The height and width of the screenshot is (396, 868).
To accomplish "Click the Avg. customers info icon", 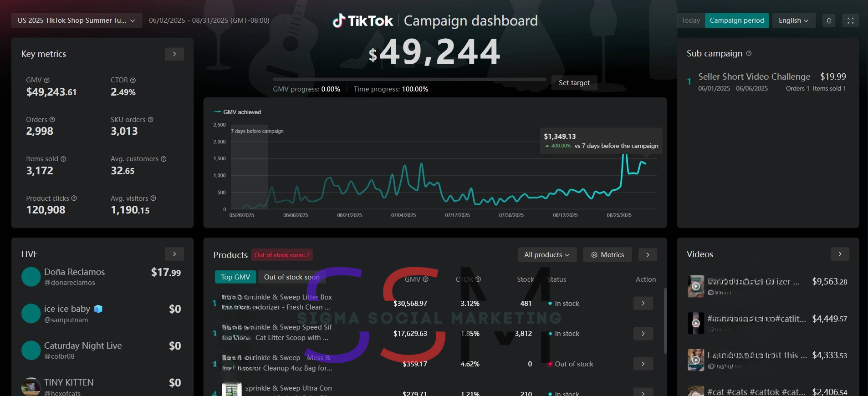I will coord(163,159).
